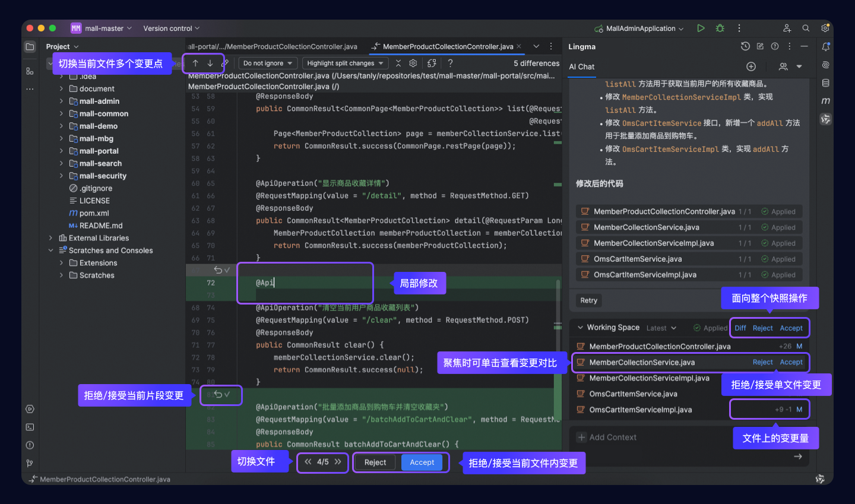Select pom.xml in project tree

(x=94, y=213)
